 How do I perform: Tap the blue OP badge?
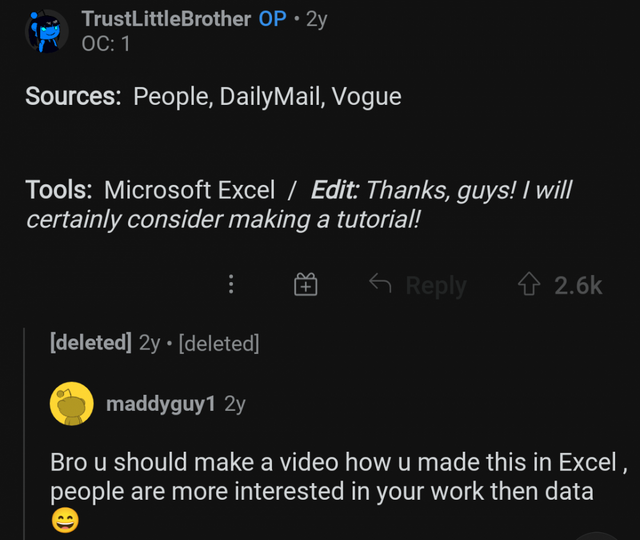[x=272, y=19]
